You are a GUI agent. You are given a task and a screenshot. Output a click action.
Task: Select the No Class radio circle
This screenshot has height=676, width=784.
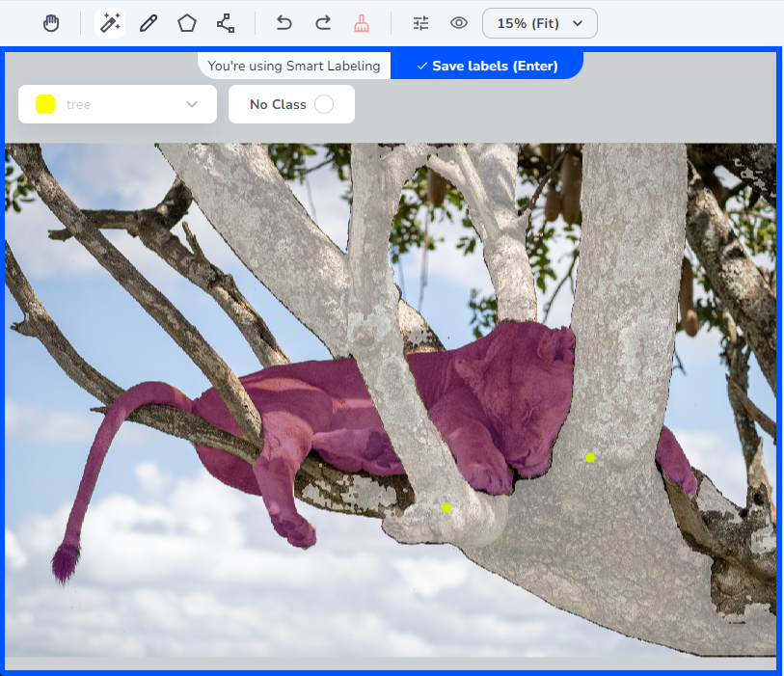[324, 104]
